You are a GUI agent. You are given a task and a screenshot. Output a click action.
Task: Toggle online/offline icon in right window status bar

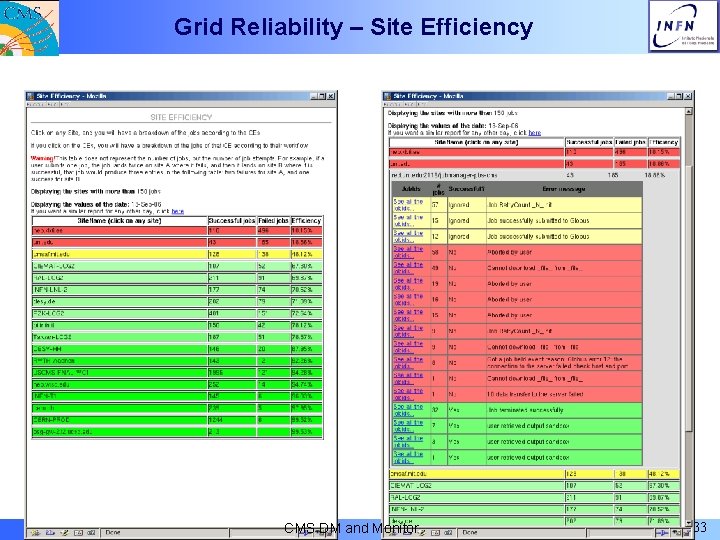pyautogui.click(x=661, y=533)
